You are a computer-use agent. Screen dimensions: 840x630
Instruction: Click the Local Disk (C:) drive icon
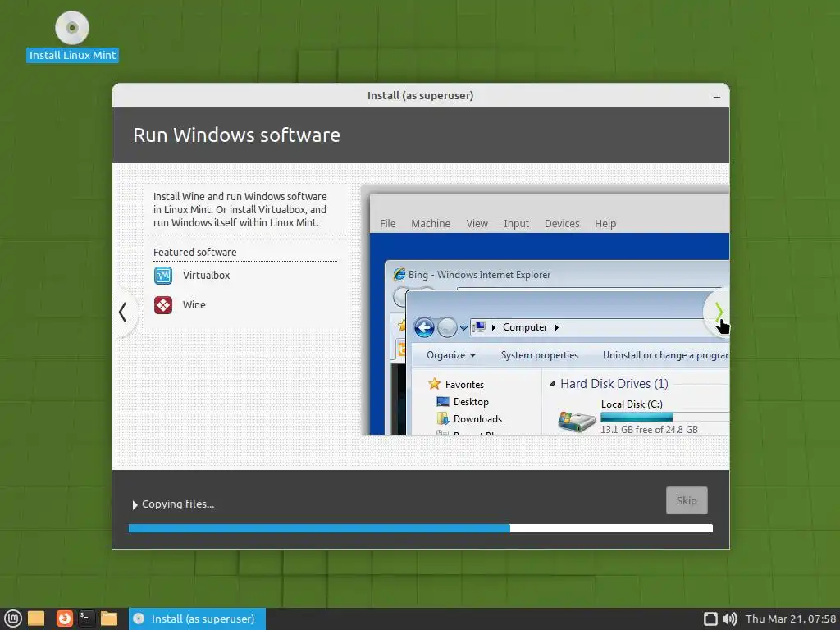click(x=577, y=421)
